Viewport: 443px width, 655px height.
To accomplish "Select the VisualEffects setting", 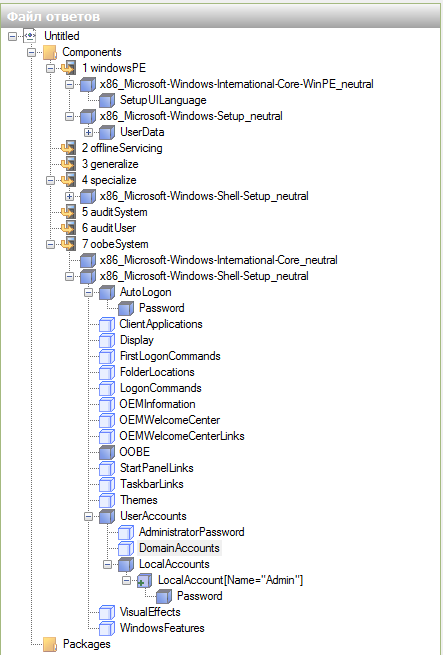I will (x=150, y=612).
